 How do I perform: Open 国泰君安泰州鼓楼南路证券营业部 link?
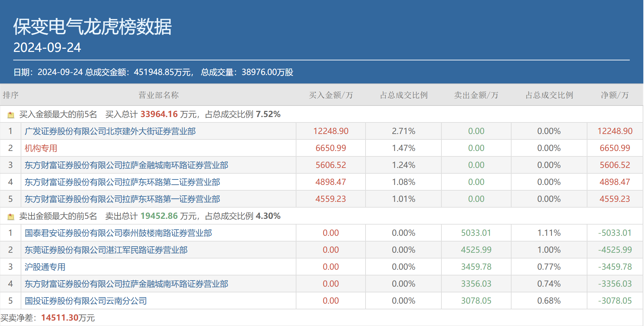[118, 233]
